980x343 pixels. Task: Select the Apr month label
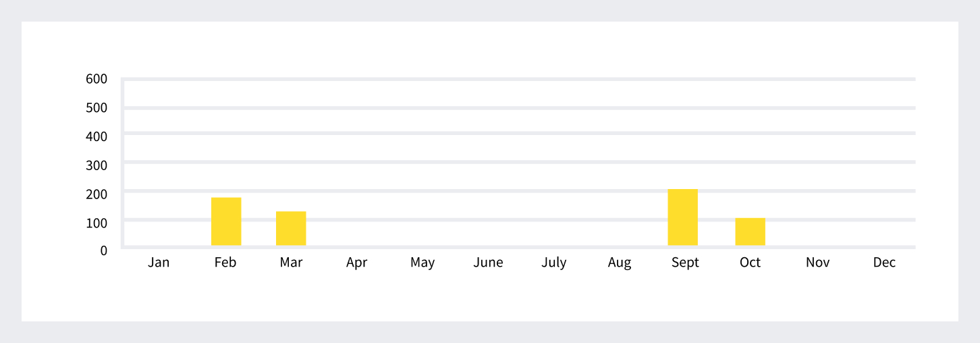pos(356,263)
